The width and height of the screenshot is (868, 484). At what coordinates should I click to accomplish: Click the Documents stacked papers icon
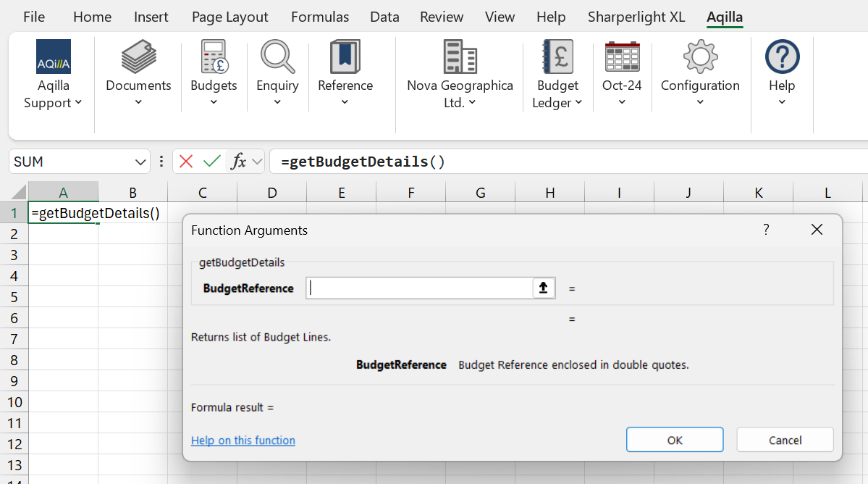(x=138, y=57)
